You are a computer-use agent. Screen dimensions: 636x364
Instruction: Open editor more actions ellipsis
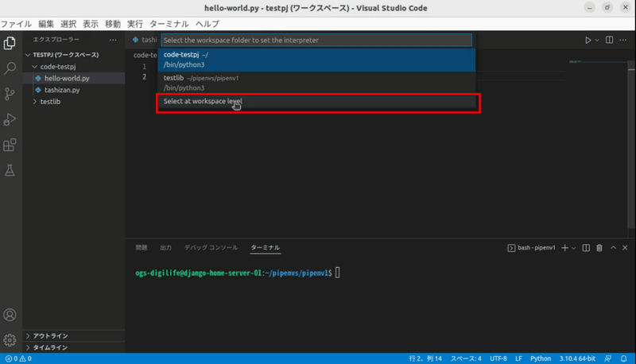(x=623, y=40)
